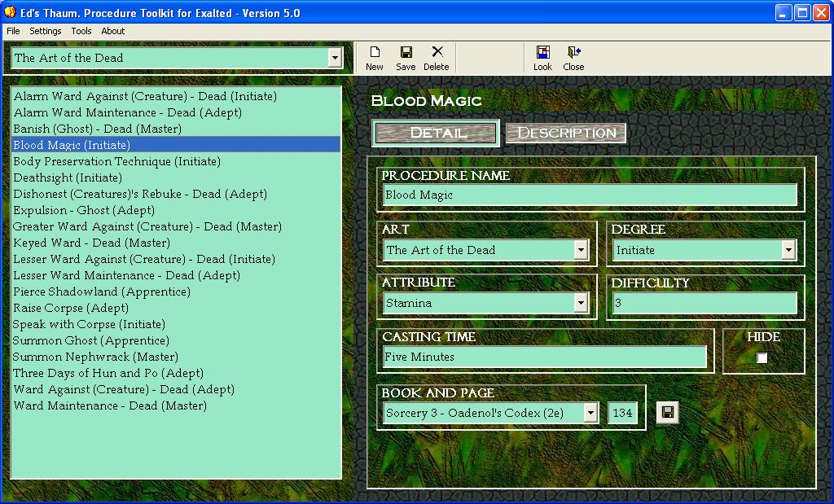The width and height of the screenshot is (834, 504).
Task: Click the Delete X toolbar icon
Action: (437, 51)
